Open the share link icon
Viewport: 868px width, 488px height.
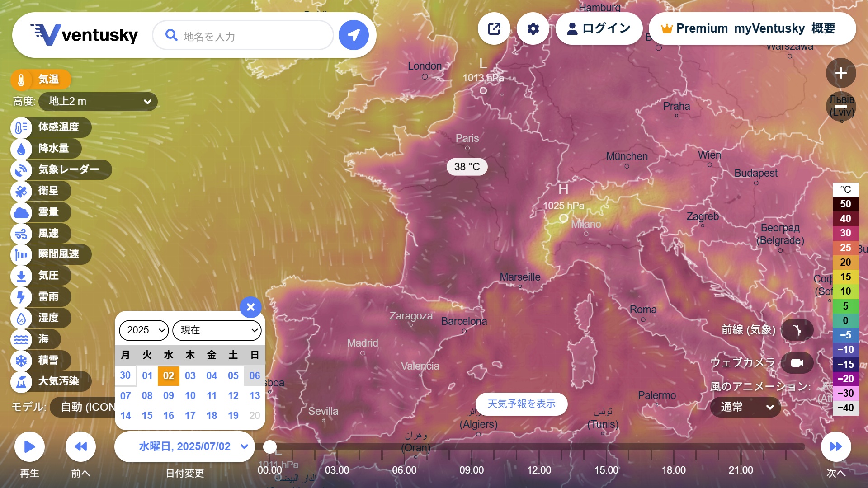[x=494, y=28]
